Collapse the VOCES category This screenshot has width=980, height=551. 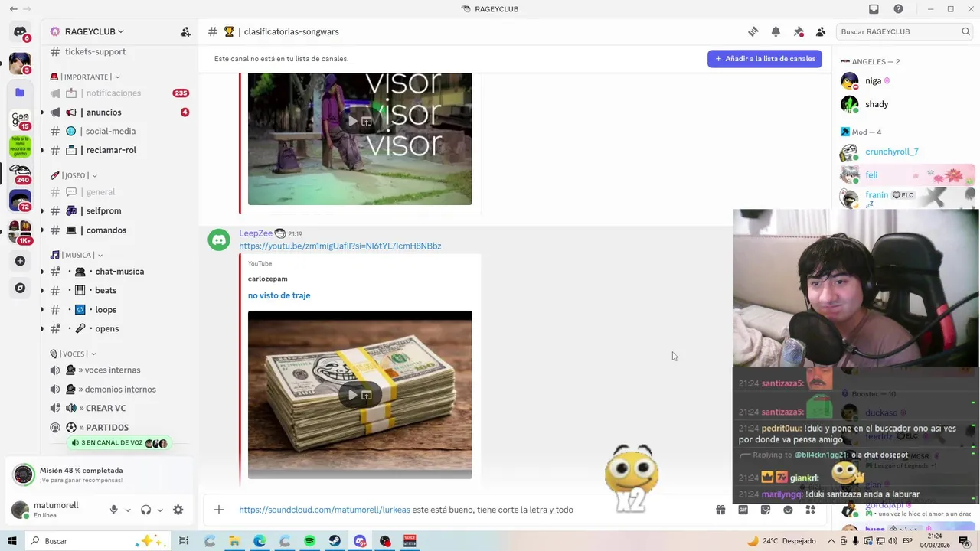point(73,354)
